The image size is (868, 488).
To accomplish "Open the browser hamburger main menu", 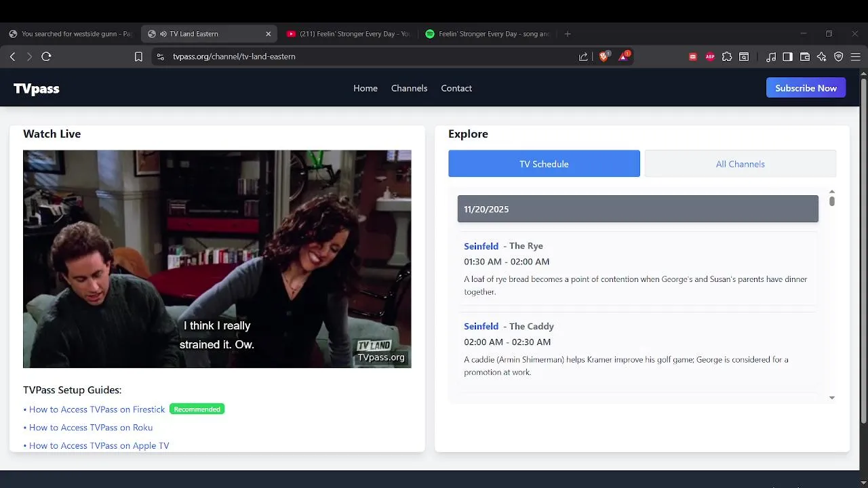I will (x=856, y=57).
